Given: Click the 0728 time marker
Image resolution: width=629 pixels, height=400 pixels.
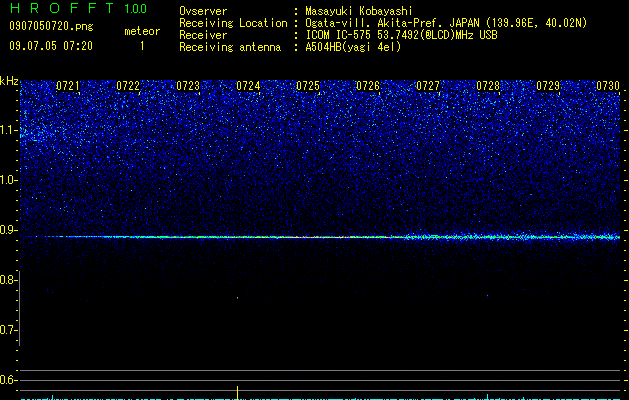Looking at the screenshot, I should tap(488, 86).
